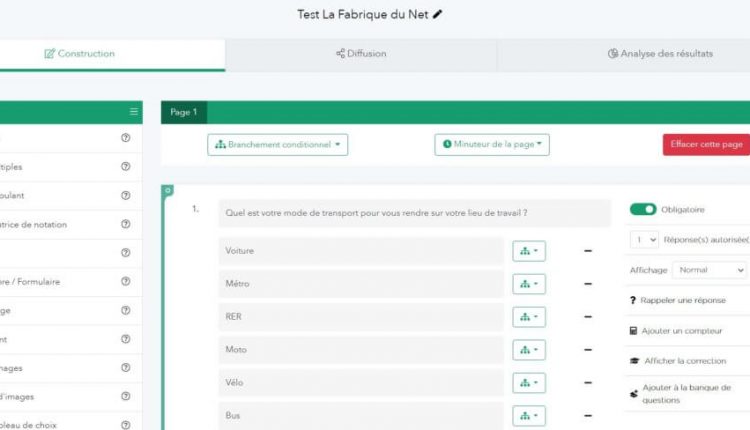Edit survey title with pencil icon
Viewport: 750px width, 430px height.
click(437, 14)
